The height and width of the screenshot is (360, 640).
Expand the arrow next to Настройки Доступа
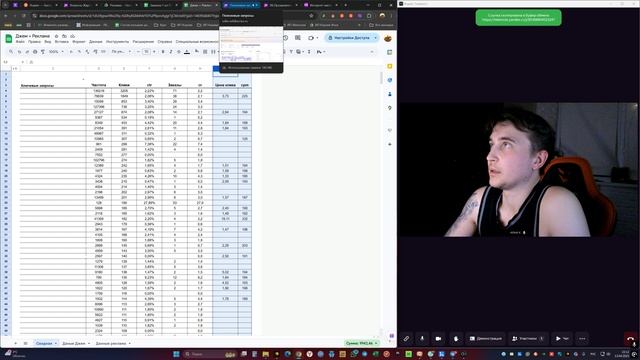tap(375, 38)
